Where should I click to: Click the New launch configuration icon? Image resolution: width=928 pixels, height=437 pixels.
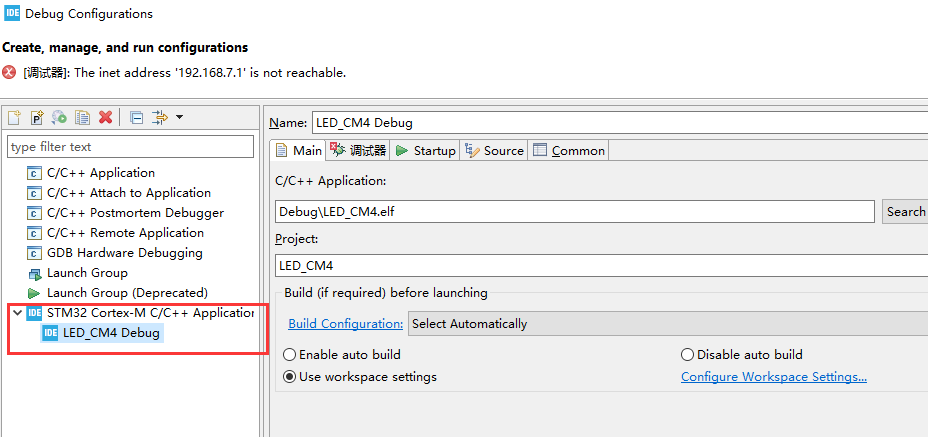point(14,118)
